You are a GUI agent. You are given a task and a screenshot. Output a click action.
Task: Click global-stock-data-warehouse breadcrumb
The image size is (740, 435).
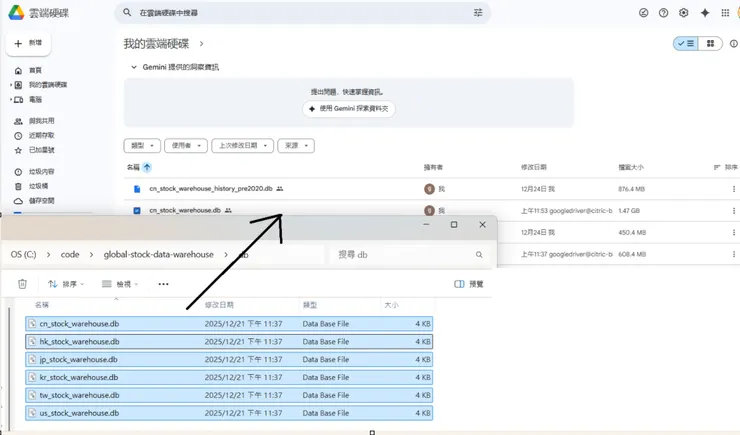pyautogui.click(x=159, y=255)
